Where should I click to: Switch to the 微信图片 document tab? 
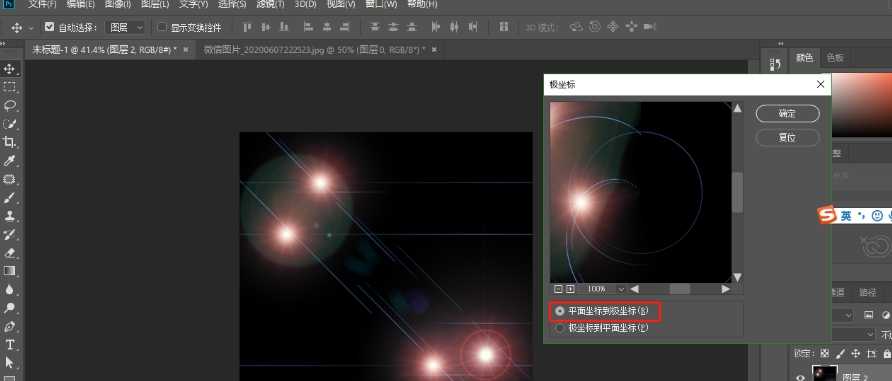(x=319, y=50)
